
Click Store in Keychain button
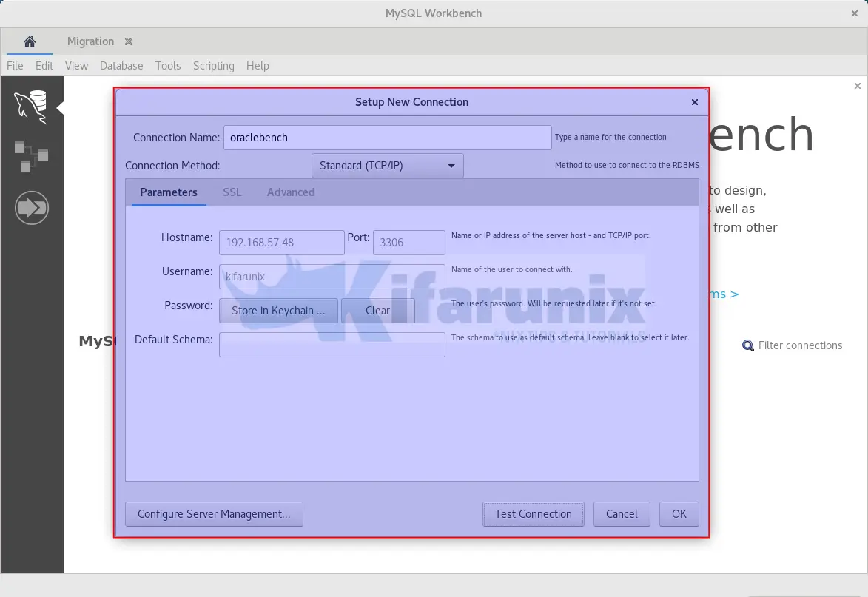click(x=278, y=311)
